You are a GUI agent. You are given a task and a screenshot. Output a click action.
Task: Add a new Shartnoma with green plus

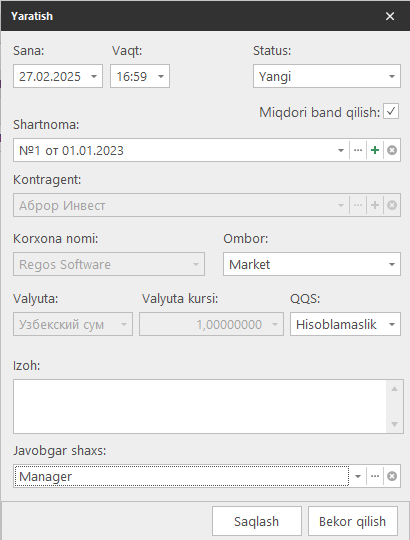(375, 150)
